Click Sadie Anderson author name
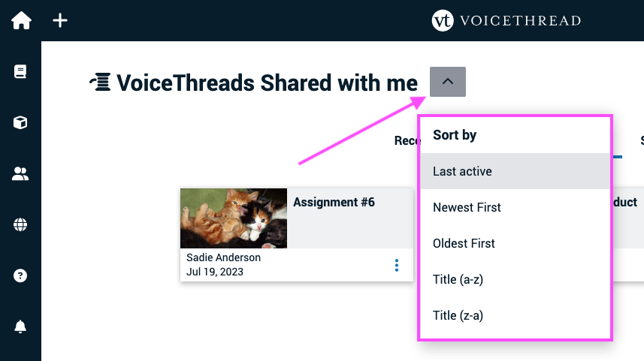 (x=223, y=257)
